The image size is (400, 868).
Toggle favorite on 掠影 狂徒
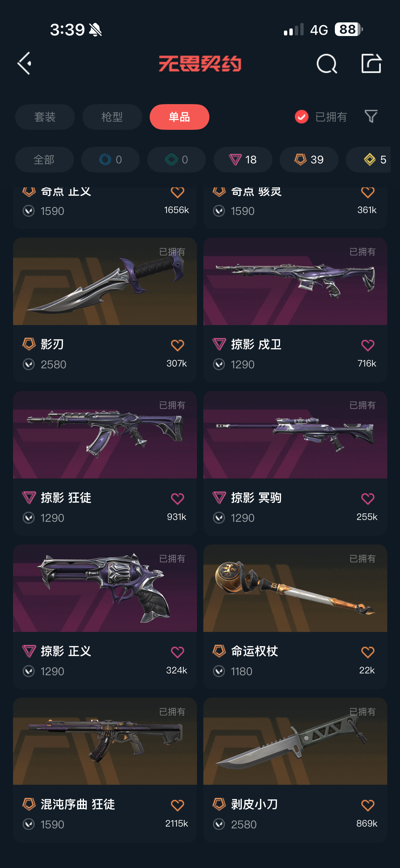click(177, 499)
